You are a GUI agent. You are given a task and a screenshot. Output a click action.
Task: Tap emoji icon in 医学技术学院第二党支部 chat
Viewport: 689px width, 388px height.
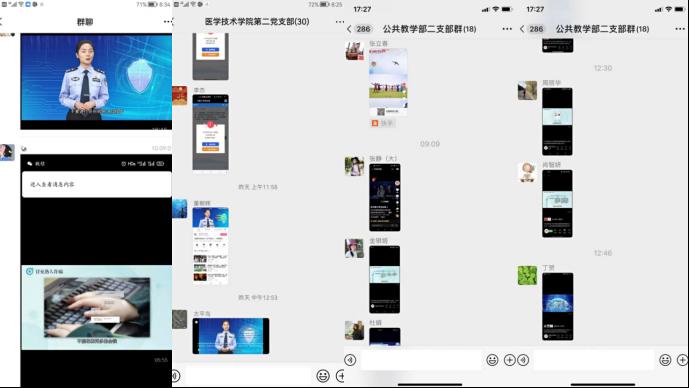pyautogui.click(x=323, y=376)
